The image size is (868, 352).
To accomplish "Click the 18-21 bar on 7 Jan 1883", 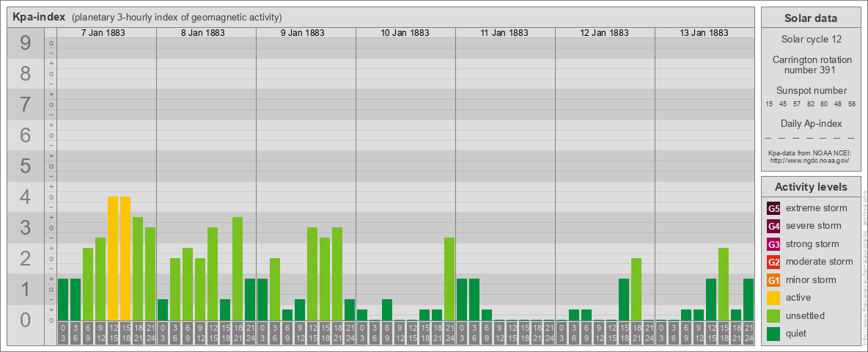I will pyautogui.click(x=138, y=269).
